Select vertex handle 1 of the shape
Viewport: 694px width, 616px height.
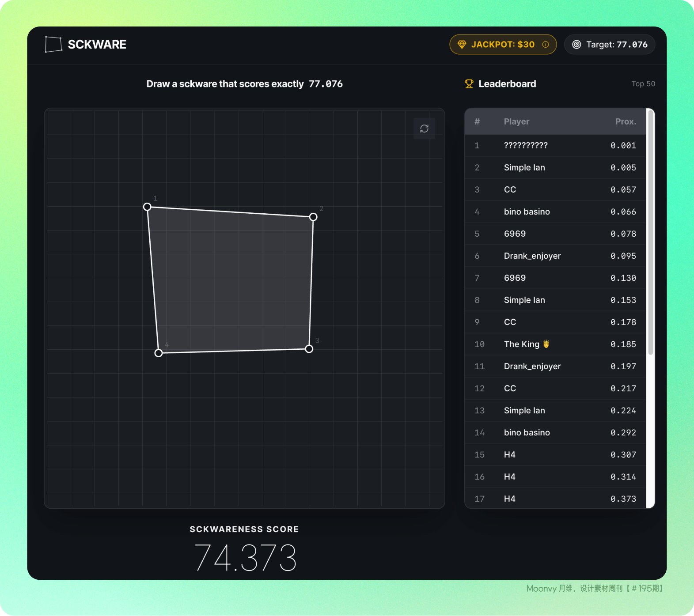click(x=147, y=207)
